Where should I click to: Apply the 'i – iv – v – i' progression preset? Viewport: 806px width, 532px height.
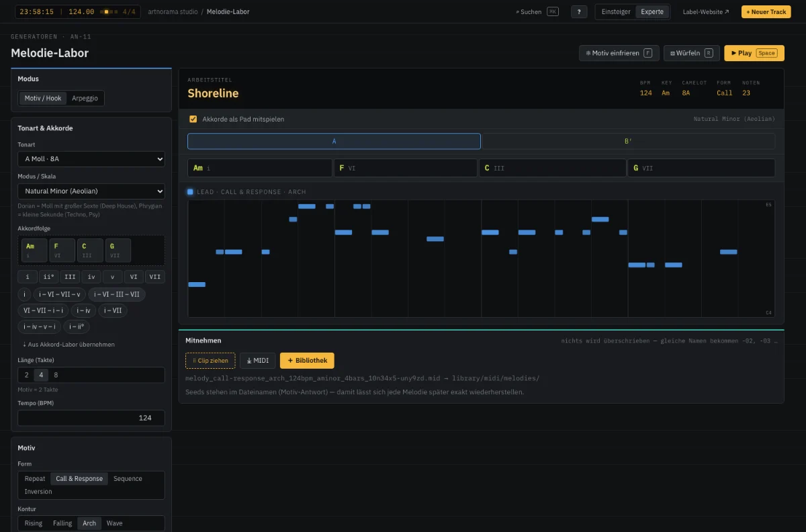40,326
